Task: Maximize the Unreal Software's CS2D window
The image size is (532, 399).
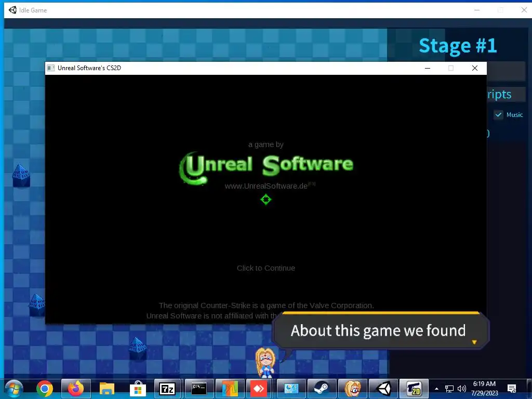Action: pyautogui.click(x=450, y=68)
